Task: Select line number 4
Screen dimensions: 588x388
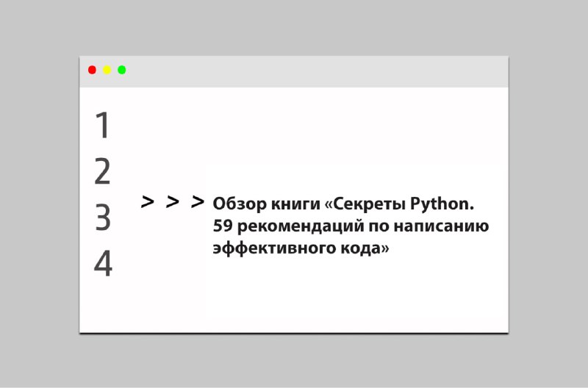Action: pos(103,264)
